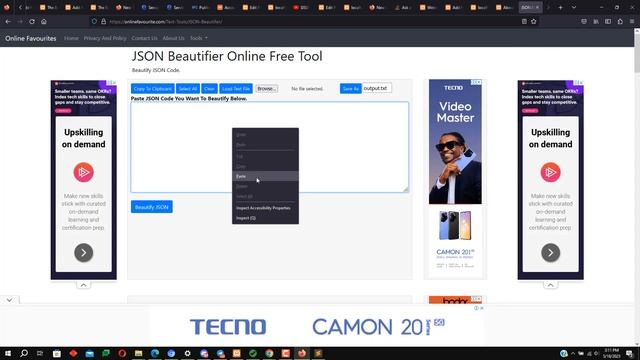Bookmark this page with the star icon

click(533, 22)
